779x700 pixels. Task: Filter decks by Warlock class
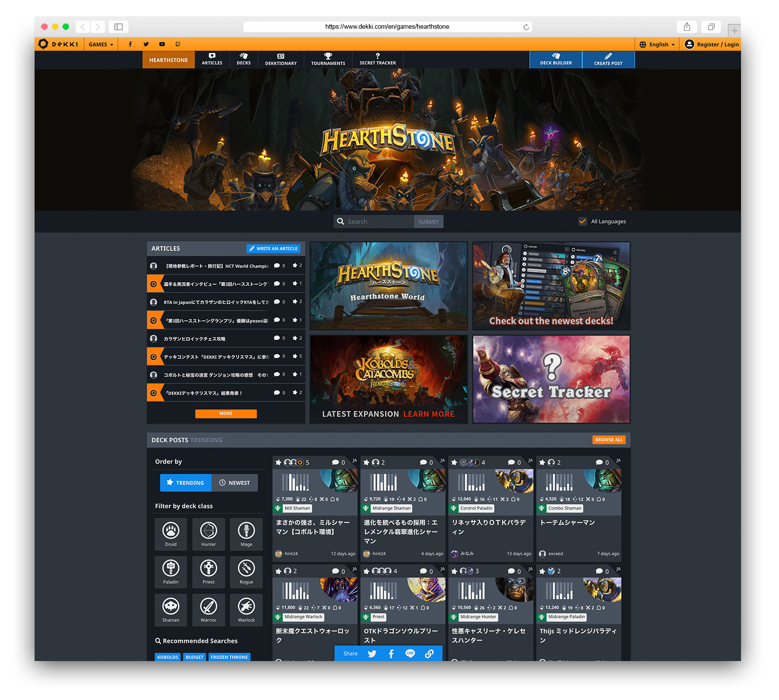[246, 610]
